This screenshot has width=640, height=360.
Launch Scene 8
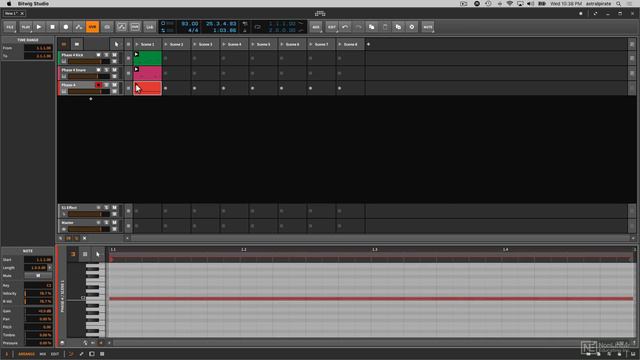[340, 44]
